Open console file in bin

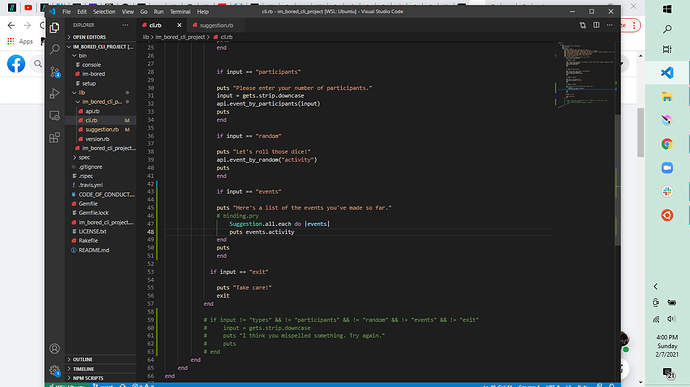click(101, 65)
